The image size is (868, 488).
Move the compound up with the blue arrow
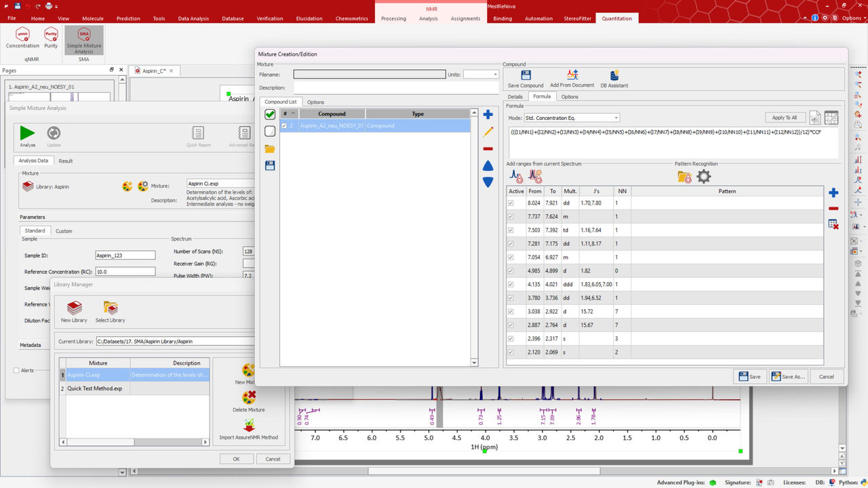488,166
